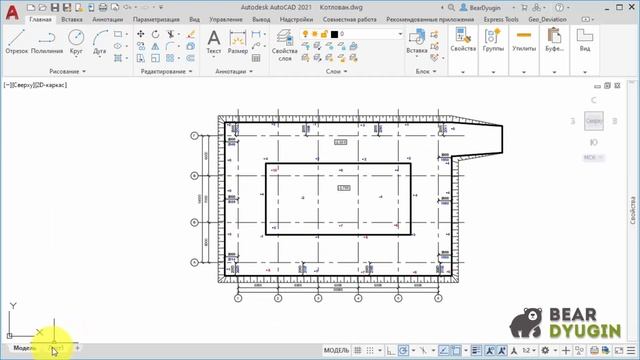640x360 pixels.
Task: Open the Свойства properties panel button
Action: click(463, 40)
